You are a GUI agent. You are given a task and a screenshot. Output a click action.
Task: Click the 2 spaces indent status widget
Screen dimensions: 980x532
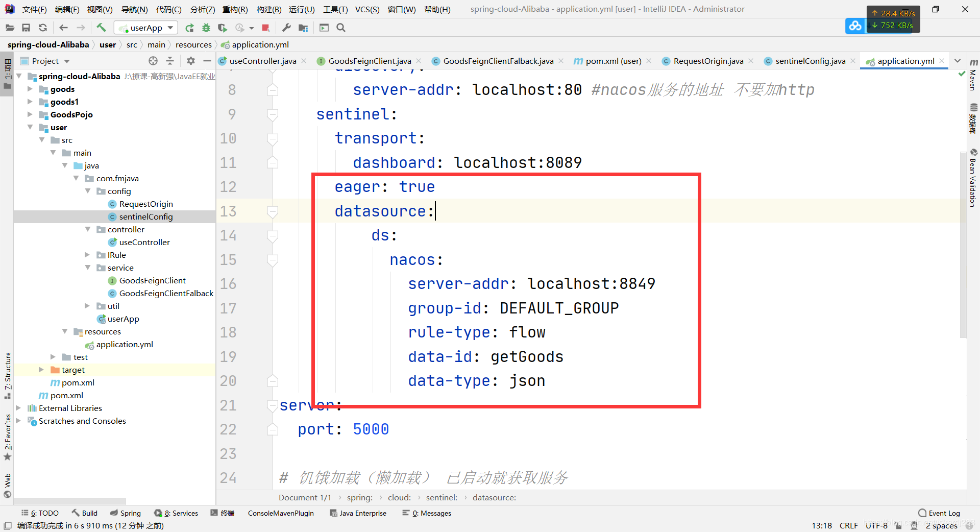pos(941,525)
